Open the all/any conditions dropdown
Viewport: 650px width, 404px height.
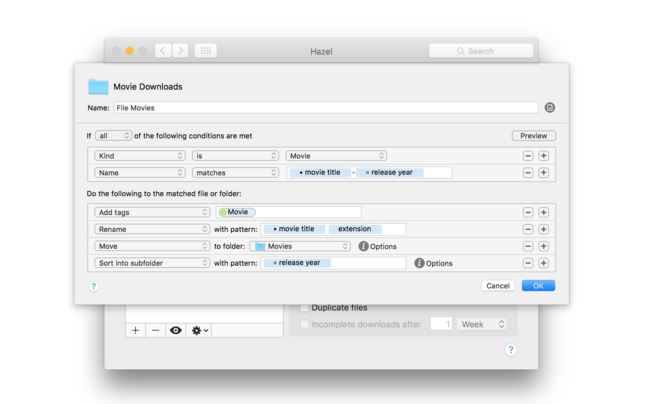(113, 136)
